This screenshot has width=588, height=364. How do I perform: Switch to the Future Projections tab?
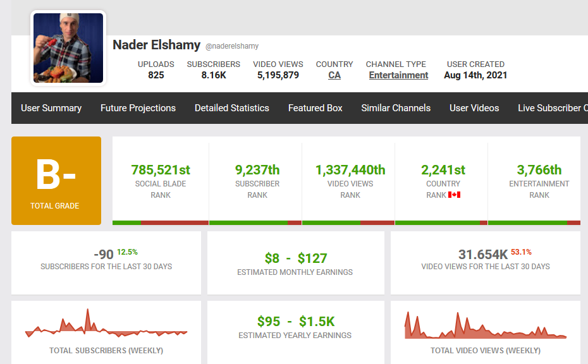click(x=138, y=108)
